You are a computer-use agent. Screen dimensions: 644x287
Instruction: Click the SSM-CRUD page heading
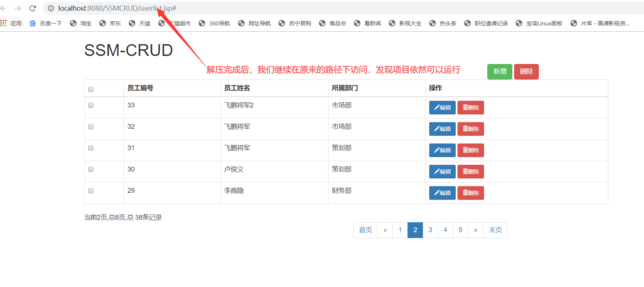(128, 50)
